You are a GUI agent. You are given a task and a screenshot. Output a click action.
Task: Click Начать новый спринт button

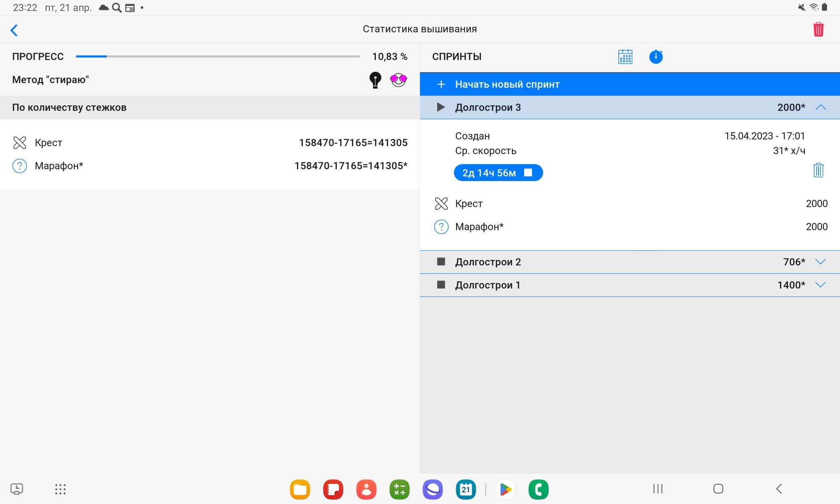507,84
